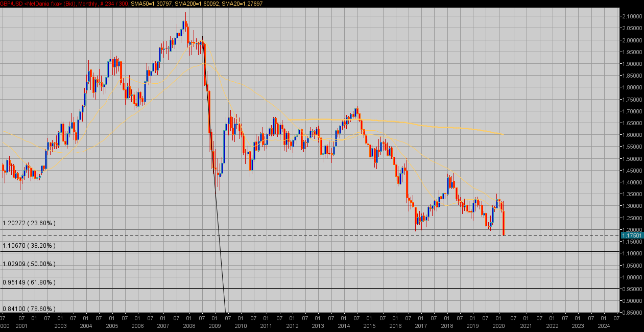Click the 2.10000 price axis label

[x=632, y=16]
